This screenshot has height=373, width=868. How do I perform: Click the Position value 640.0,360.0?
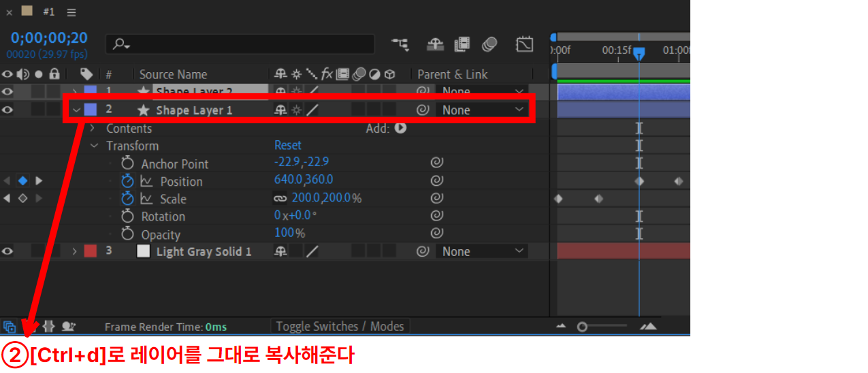(x=304, y=180)
